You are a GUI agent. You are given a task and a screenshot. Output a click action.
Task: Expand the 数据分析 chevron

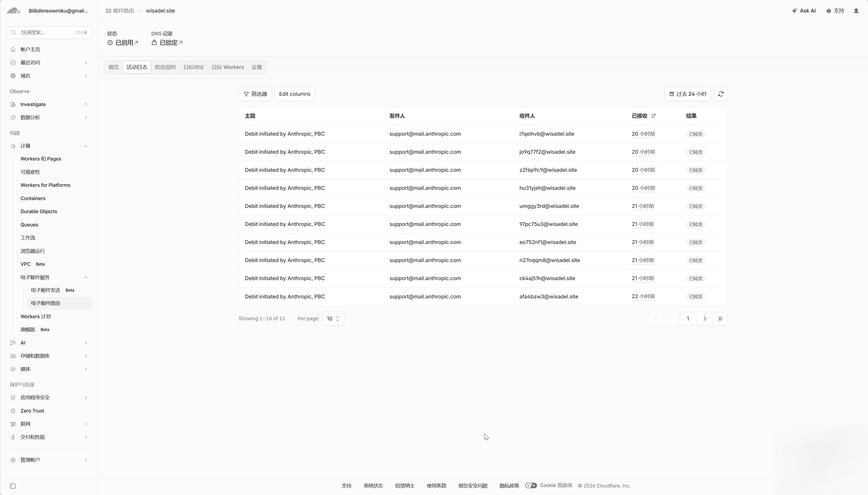[86, 118]
